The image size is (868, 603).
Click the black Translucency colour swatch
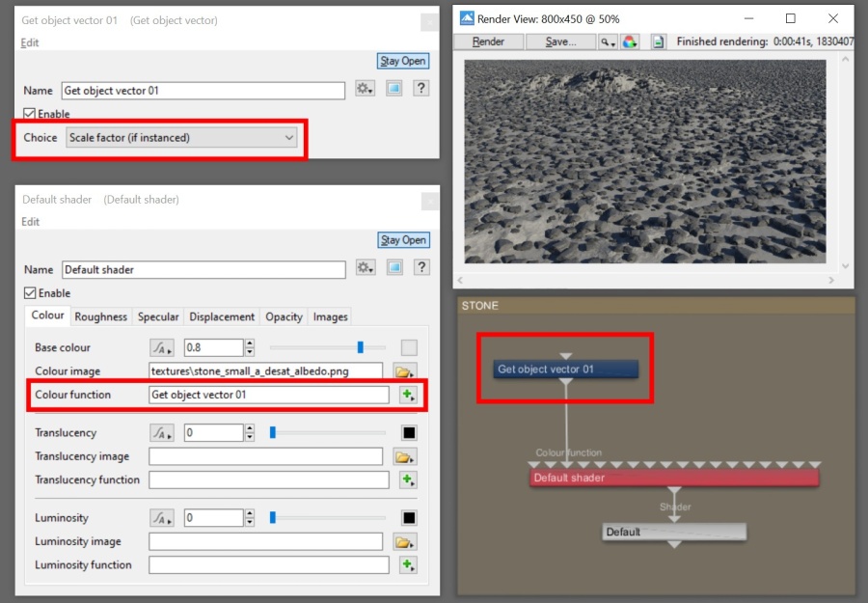pyautogui.click(x=408, y=432)
